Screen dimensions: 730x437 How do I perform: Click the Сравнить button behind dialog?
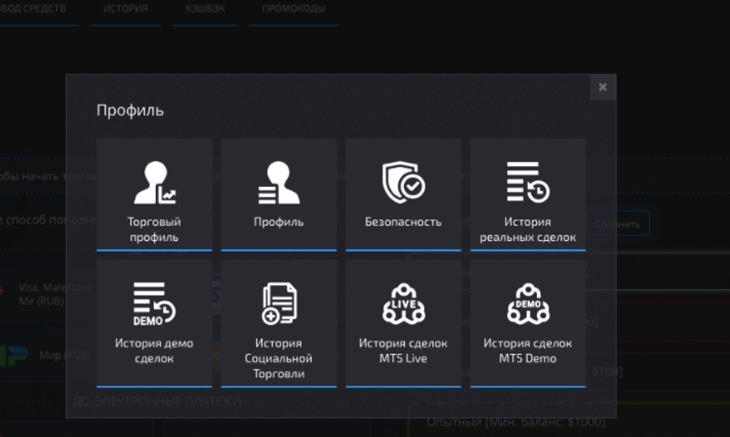(x=622, y=225)
